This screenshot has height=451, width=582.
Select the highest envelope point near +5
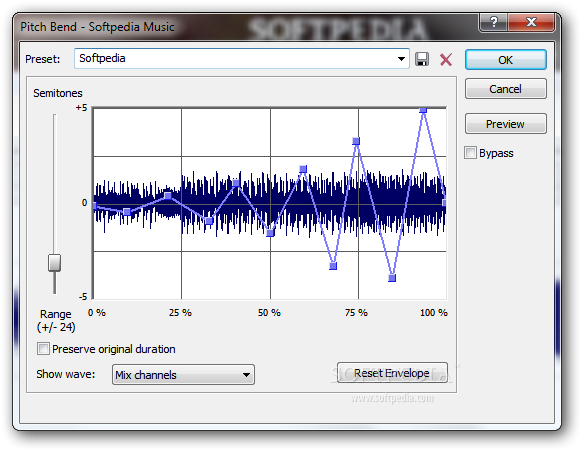(423, 110)
